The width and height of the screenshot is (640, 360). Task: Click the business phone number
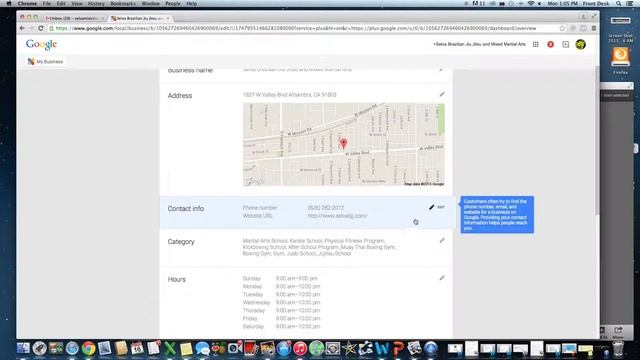click(326, 208)
